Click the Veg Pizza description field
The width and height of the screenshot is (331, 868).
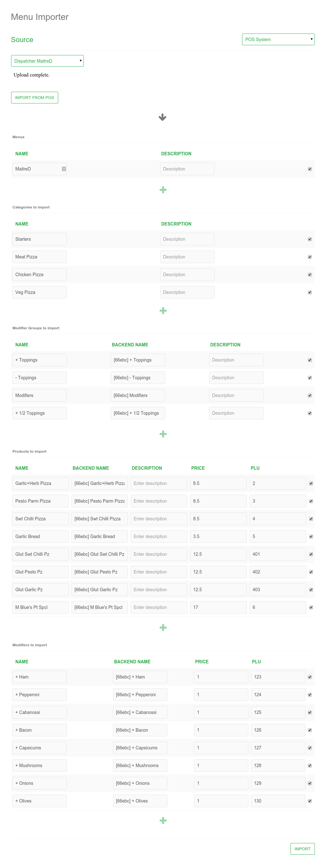tap(187, 292)
